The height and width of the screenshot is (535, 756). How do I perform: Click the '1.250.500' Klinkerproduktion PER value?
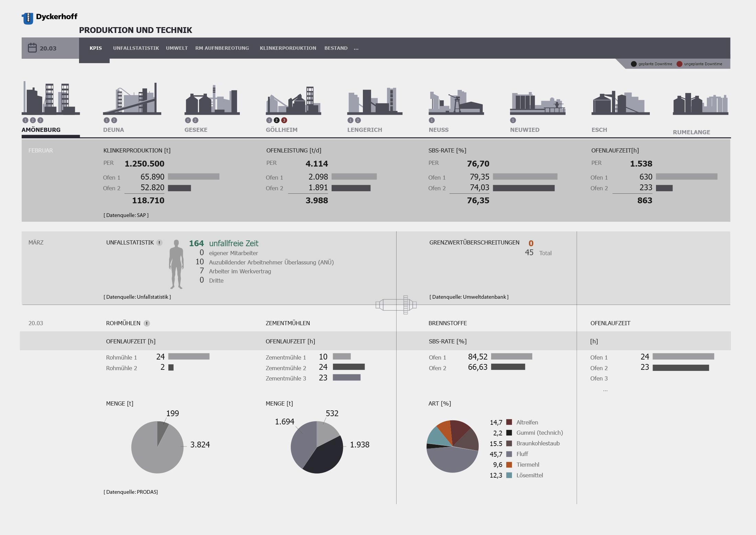144,164
